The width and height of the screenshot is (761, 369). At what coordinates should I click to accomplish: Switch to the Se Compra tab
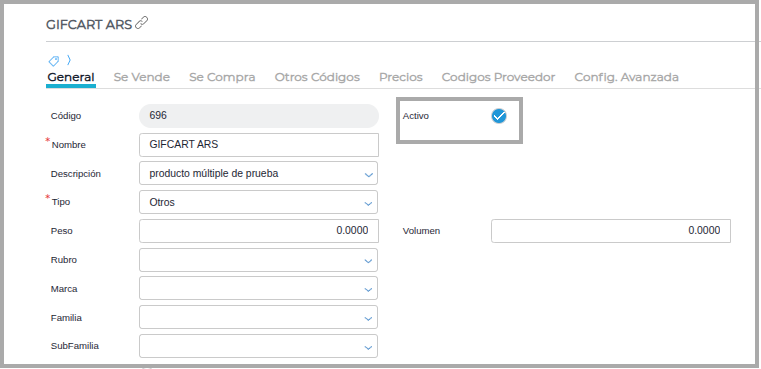point(222,77)
